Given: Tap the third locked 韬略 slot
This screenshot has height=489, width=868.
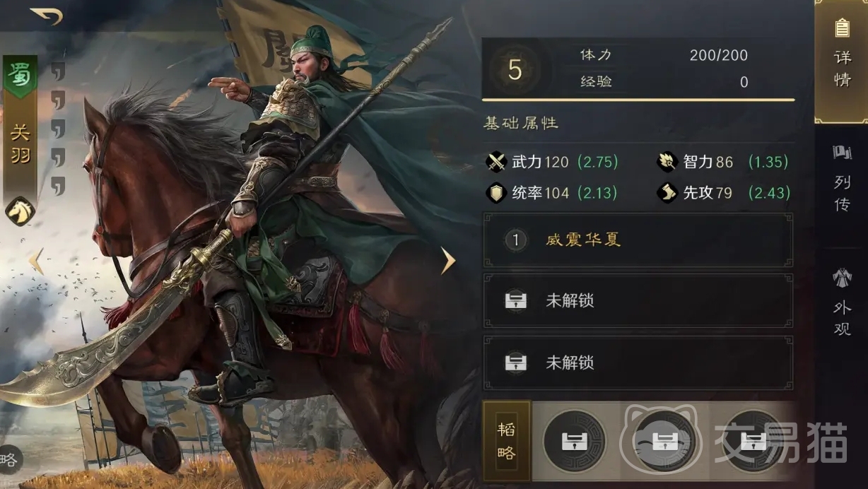Looking at the screenshot, I should point(754,442).
